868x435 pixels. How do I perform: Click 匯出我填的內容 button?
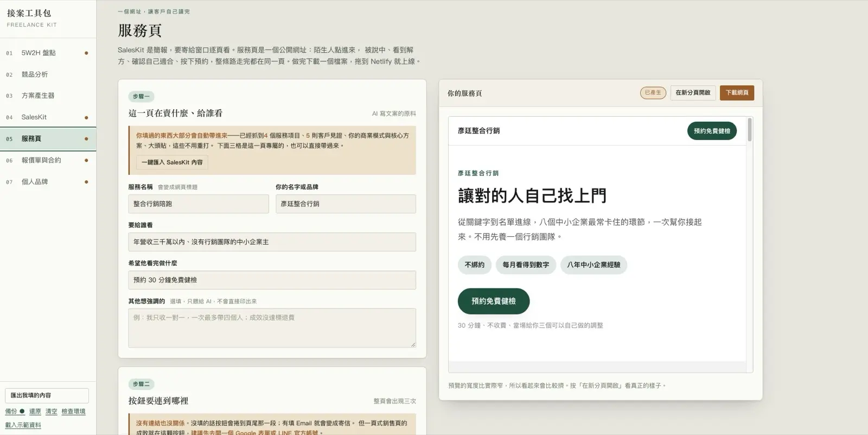coord(47,395)
